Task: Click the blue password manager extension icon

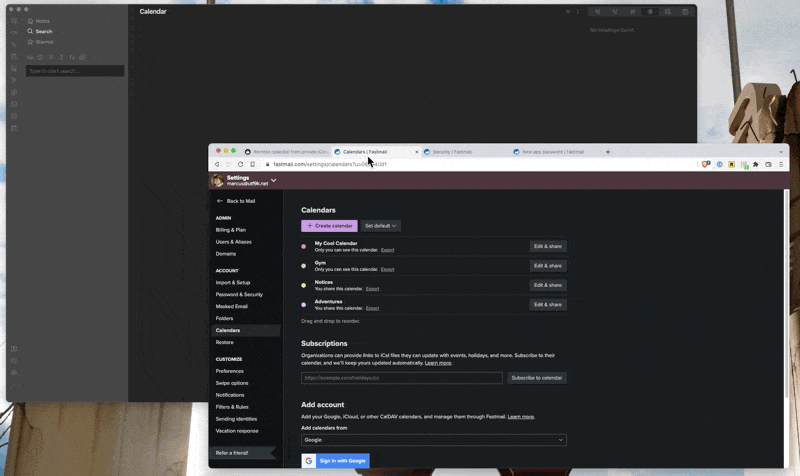Action: pyautogui.click(x=719, y=164)
